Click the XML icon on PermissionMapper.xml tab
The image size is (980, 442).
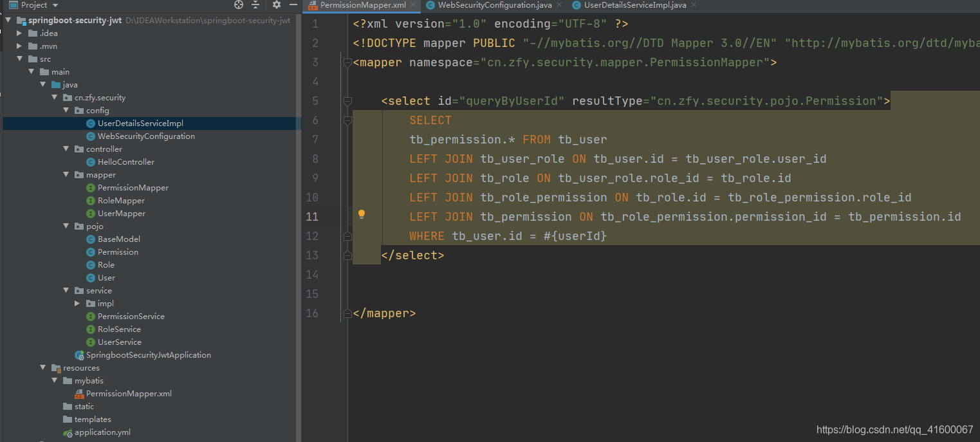click(312, 5)
